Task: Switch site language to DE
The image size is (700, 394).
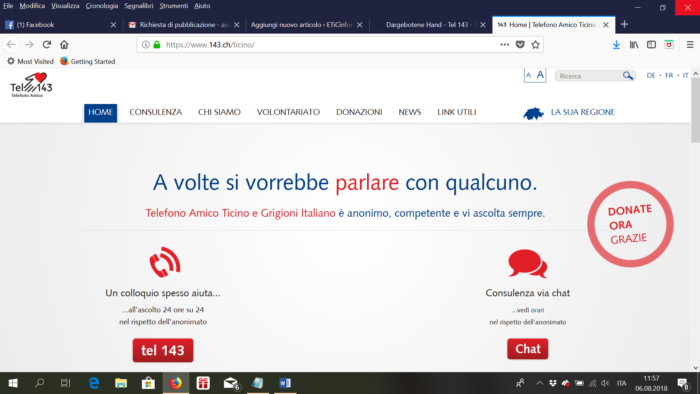Action: click(651, 75)
